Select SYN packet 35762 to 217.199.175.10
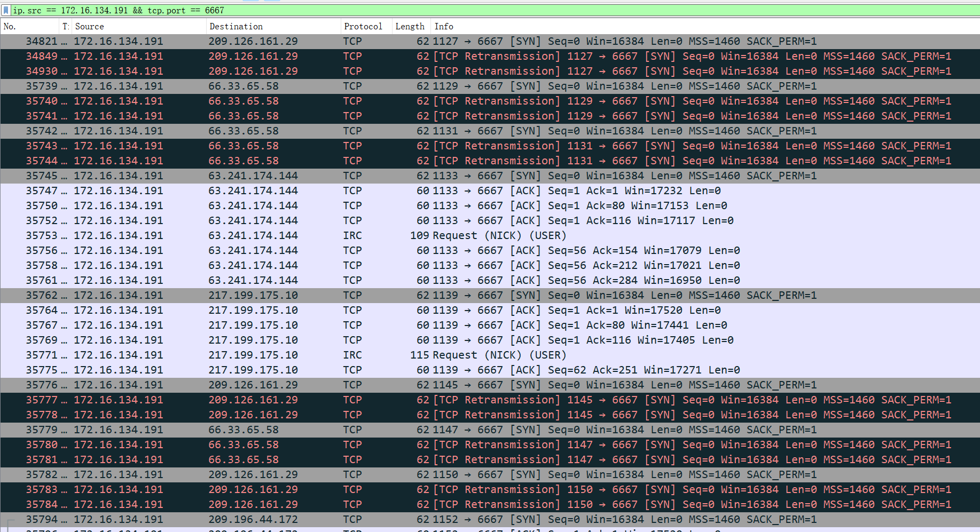Viewport: 980px width, 532px height. coord(490,295)
